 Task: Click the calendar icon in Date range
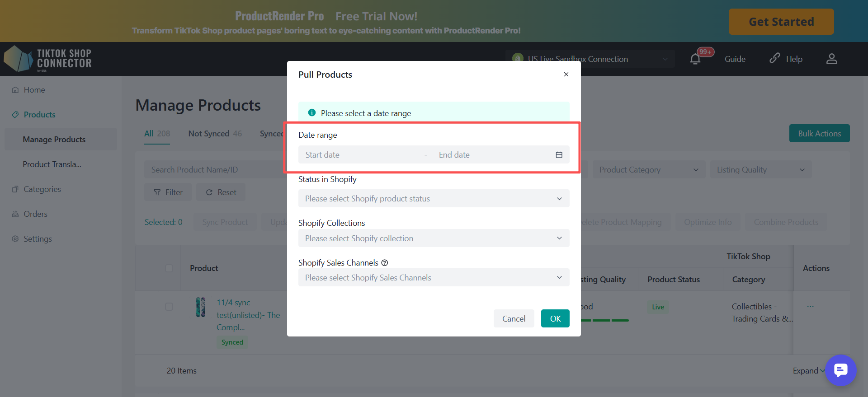click(x=559, y=155)
